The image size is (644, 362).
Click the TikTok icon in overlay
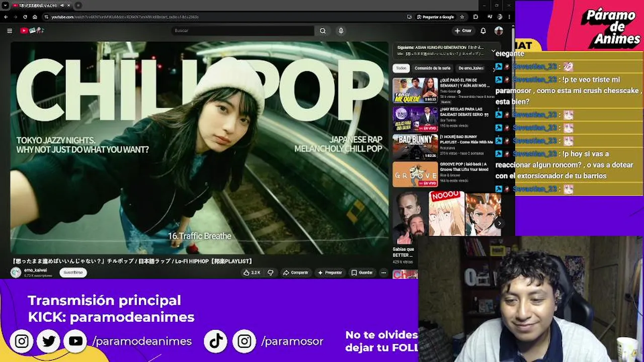pos(216,341)
